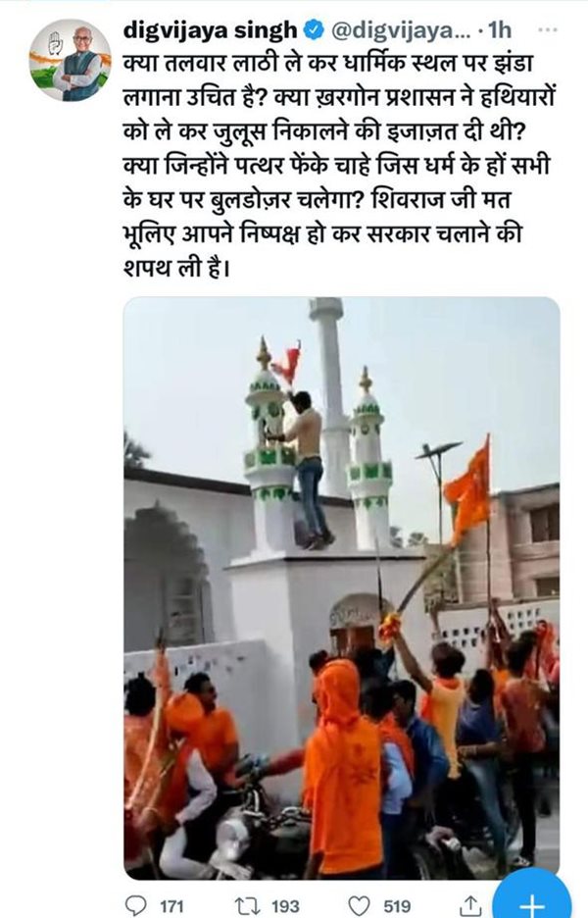Viewport: 588px width, 918px height.
Task: Click the share upload icon
Action: 468,905
